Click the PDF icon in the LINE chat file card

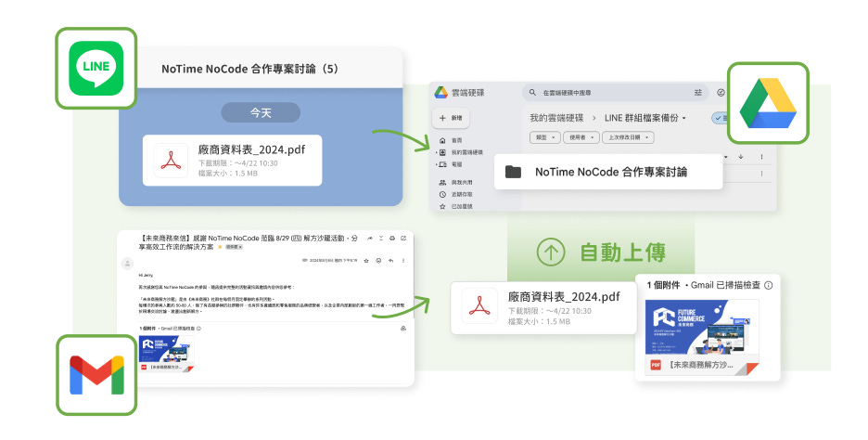(x=171, y=161)
